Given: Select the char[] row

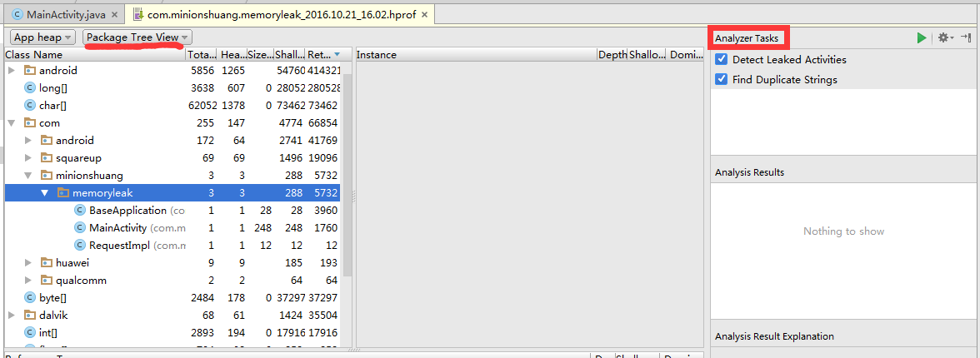Looking at the screenshot, I should [x=173, y=106].
